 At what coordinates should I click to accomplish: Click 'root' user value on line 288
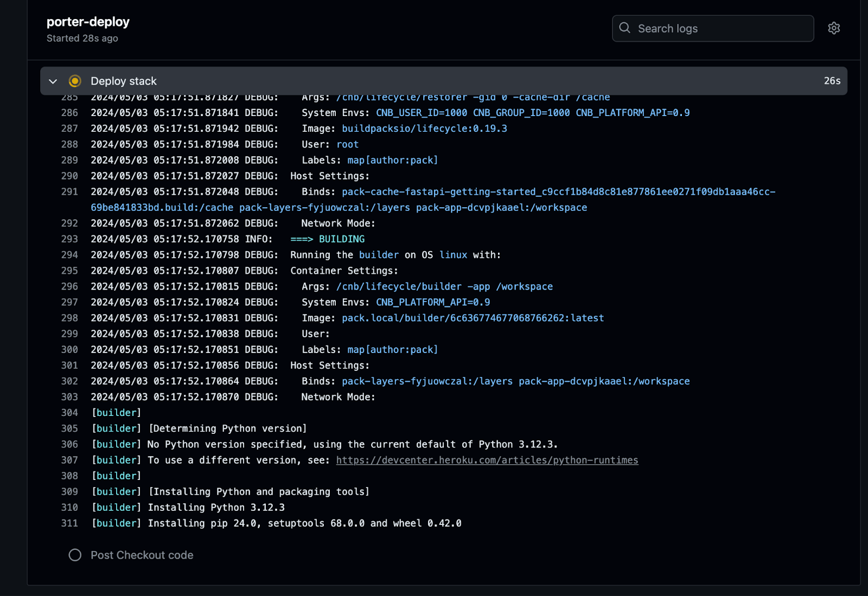coord(348,144)
